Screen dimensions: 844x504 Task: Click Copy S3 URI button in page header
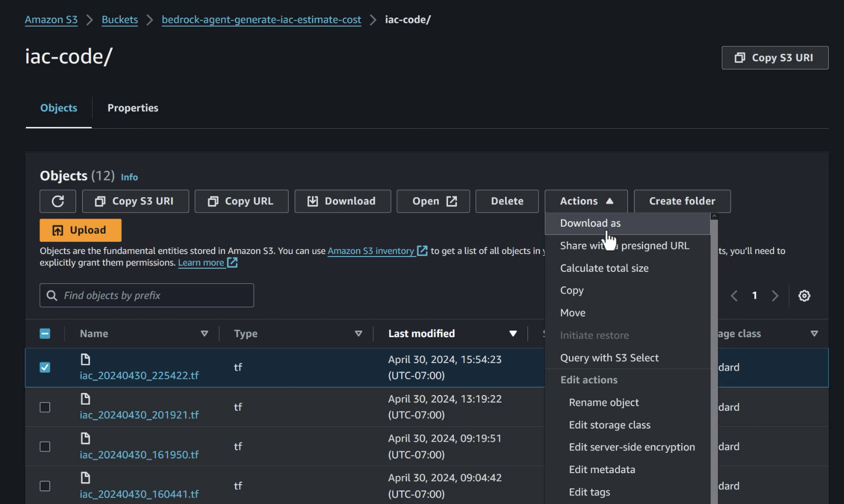pos(775,58)
